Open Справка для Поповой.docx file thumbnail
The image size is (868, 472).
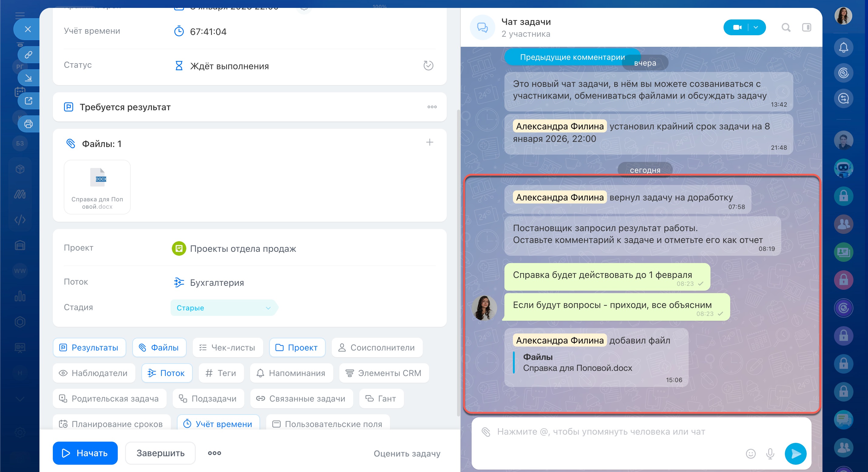(97, 187)
